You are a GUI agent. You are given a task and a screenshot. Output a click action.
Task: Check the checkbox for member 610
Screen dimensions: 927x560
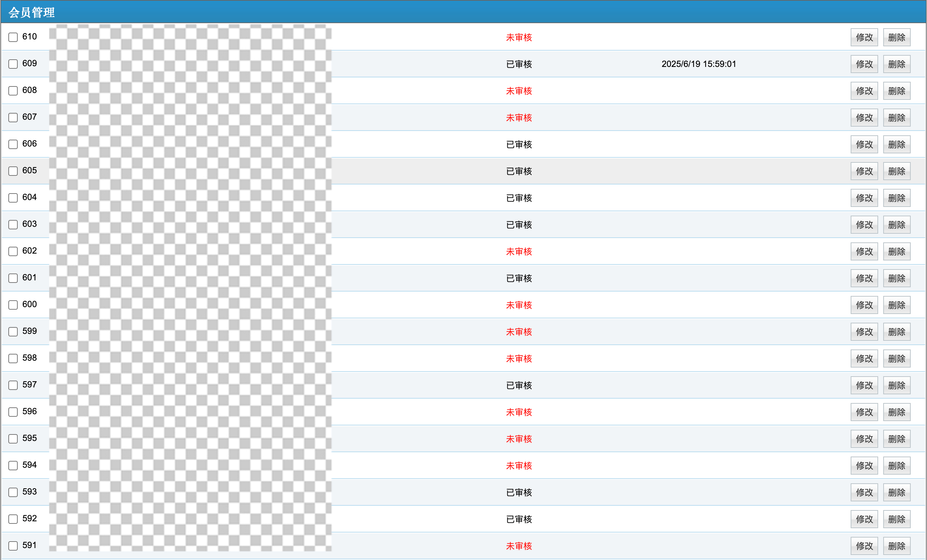pos(13,37)
